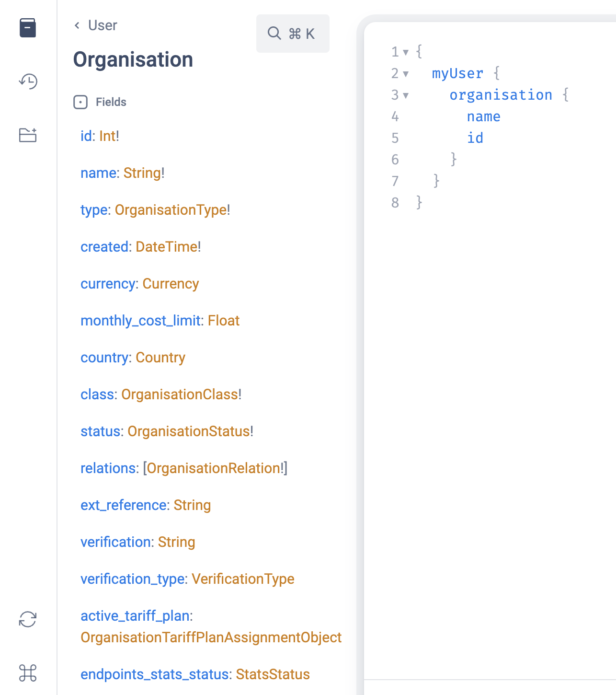Open the monthly_cost_limit field docs
Image resolution: width=616 pixels, height=695 pixels.
pyautogui.click(x=140, y=321)
